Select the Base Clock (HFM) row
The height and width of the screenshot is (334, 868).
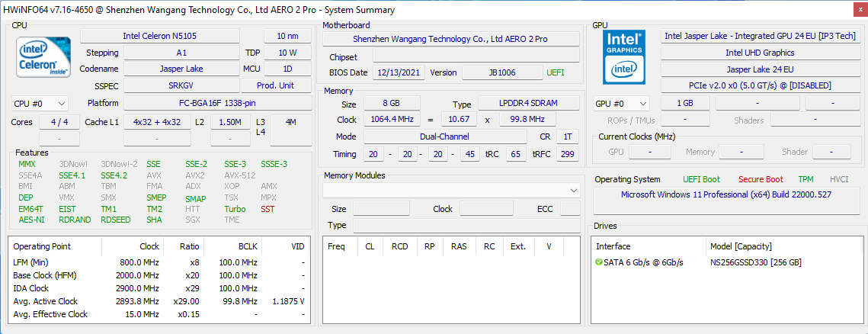(159, 275)
